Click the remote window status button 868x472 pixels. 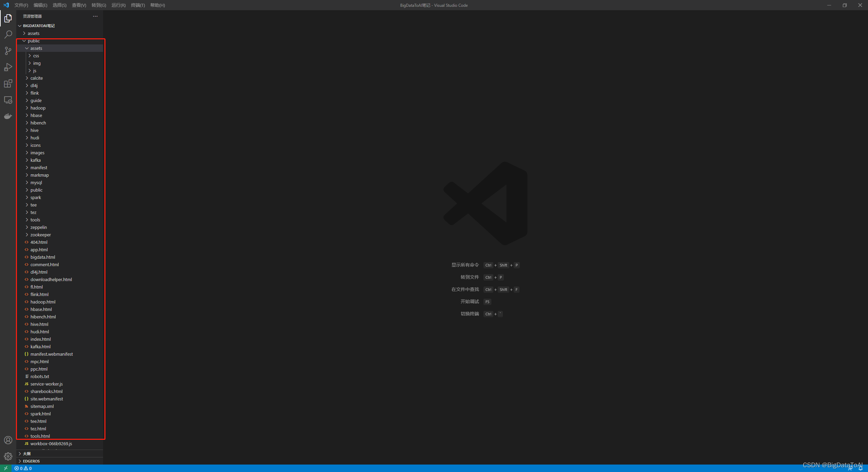[6, 468]
